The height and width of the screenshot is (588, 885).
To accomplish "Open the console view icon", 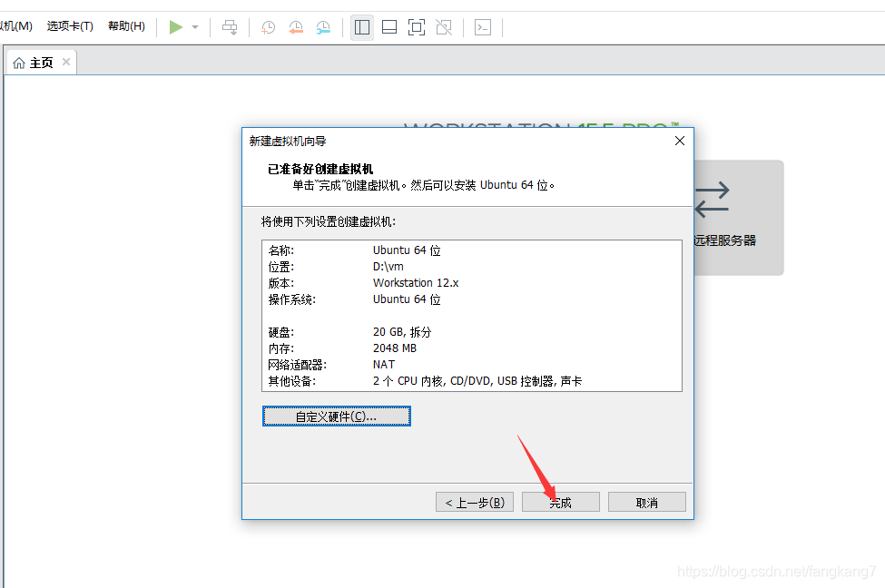I will point(483,27).
